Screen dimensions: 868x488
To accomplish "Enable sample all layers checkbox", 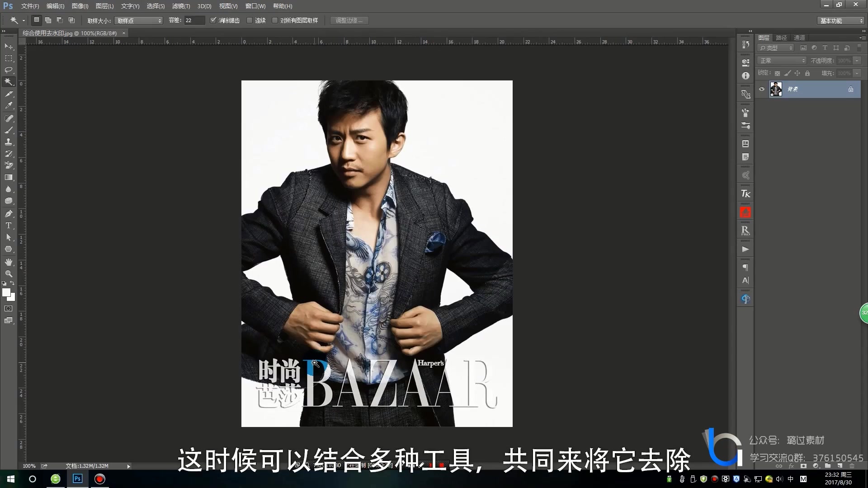I will (x=275, y=20).
